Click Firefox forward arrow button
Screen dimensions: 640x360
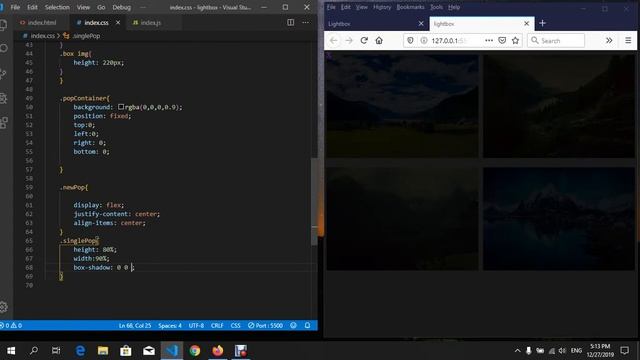click(349, 40)
